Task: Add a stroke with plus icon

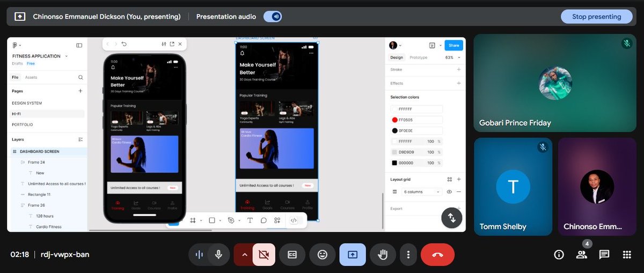Action: click(459, 70)
